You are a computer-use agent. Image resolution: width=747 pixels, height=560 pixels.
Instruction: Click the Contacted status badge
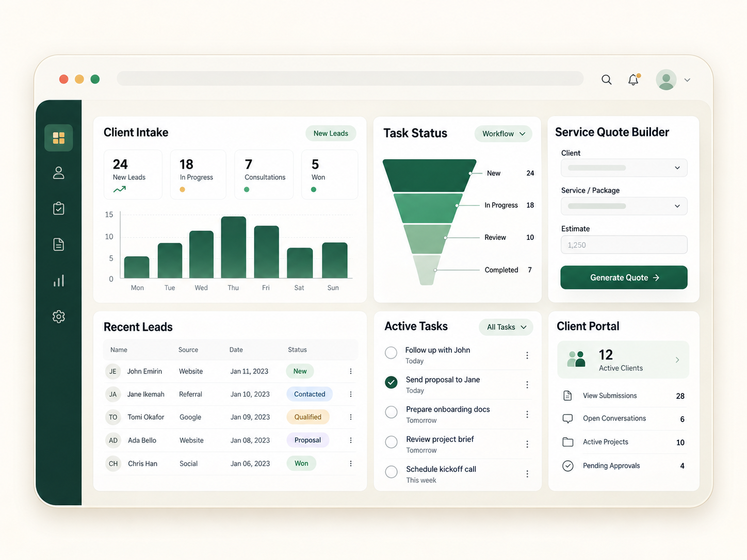coord(310,394)
